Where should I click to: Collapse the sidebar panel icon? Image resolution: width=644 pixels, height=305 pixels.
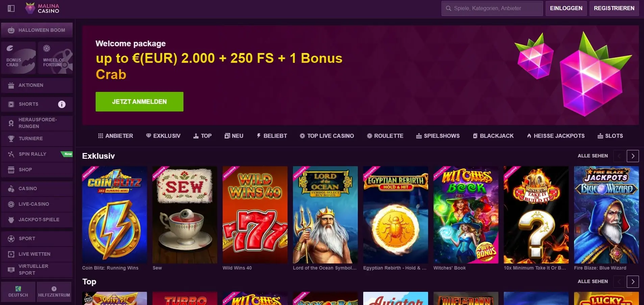(11, 8)
